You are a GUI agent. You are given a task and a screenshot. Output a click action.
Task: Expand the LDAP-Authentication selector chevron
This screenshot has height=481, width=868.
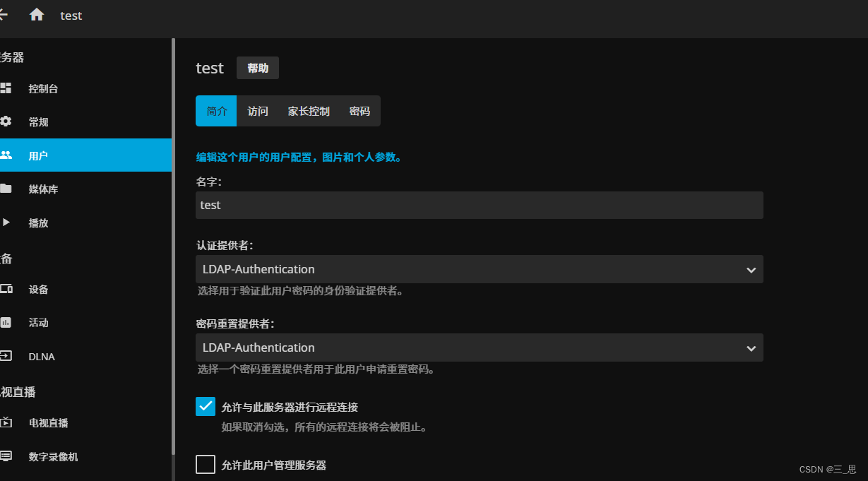[x=751, y=269]
